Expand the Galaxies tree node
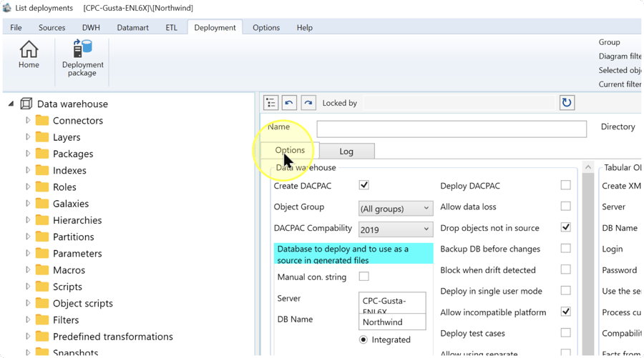The width and height of the screenshot is (644, 358). [27, 203]
